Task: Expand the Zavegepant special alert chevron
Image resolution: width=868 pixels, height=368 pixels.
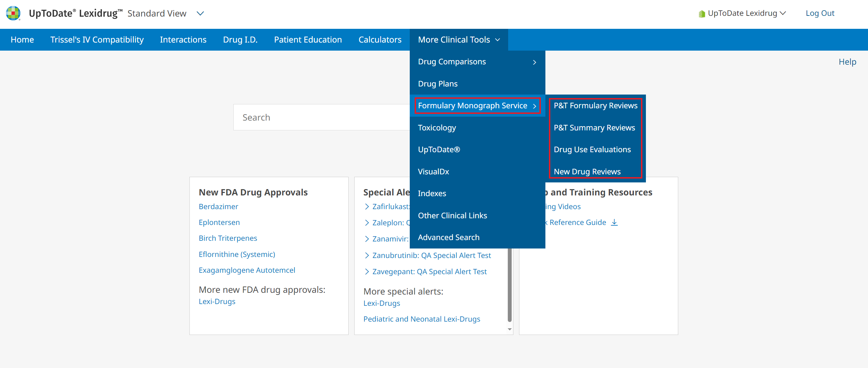Action: 367,272
